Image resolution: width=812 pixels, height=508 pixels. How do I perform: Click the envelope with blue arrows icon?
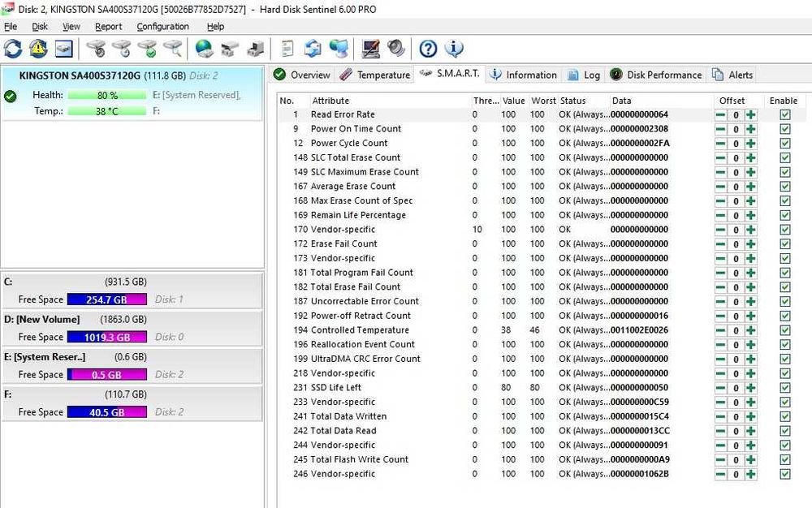(313, 50)
